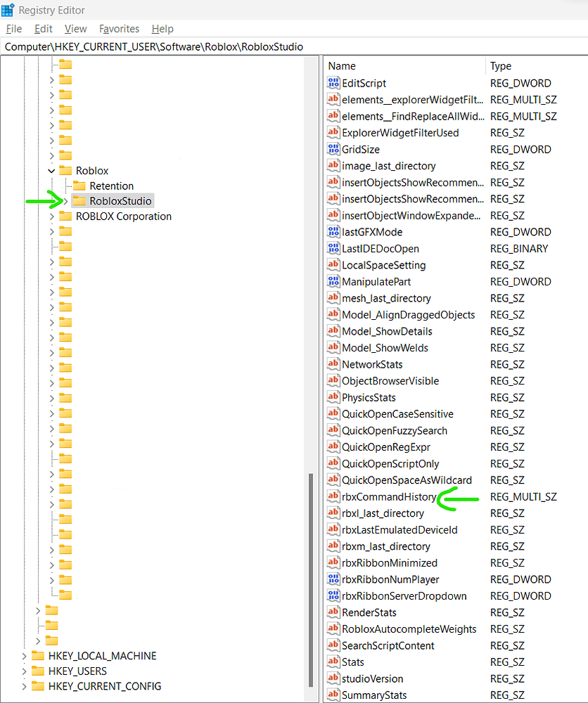The height and width of the screenshot is (703, 588).
Task: Expand HKEY_LOCAL_MACHINE hive
Action: coord(24,656)
